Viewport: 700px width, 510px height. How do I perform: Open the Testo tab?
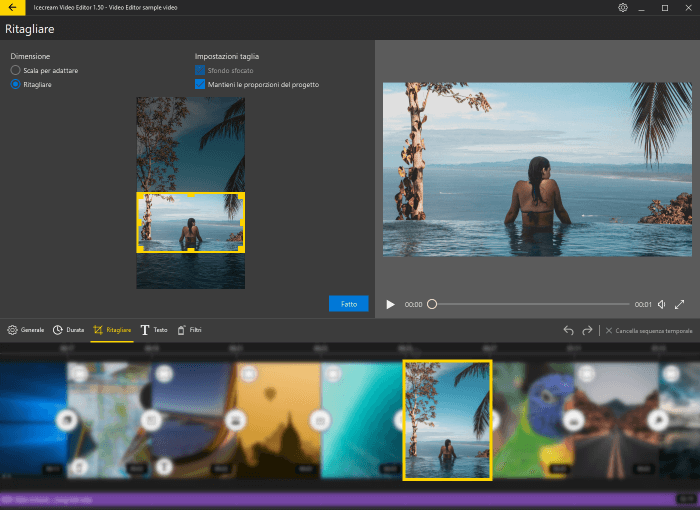click(x=154, y=330)
